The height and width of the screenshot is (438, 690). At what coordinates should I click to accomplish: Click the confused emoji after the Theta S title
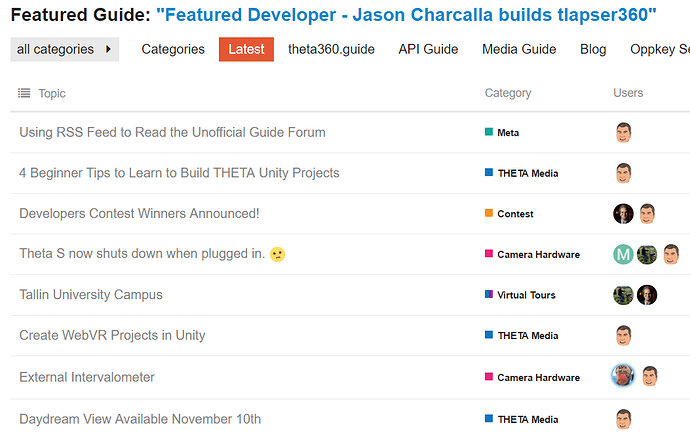277,254
